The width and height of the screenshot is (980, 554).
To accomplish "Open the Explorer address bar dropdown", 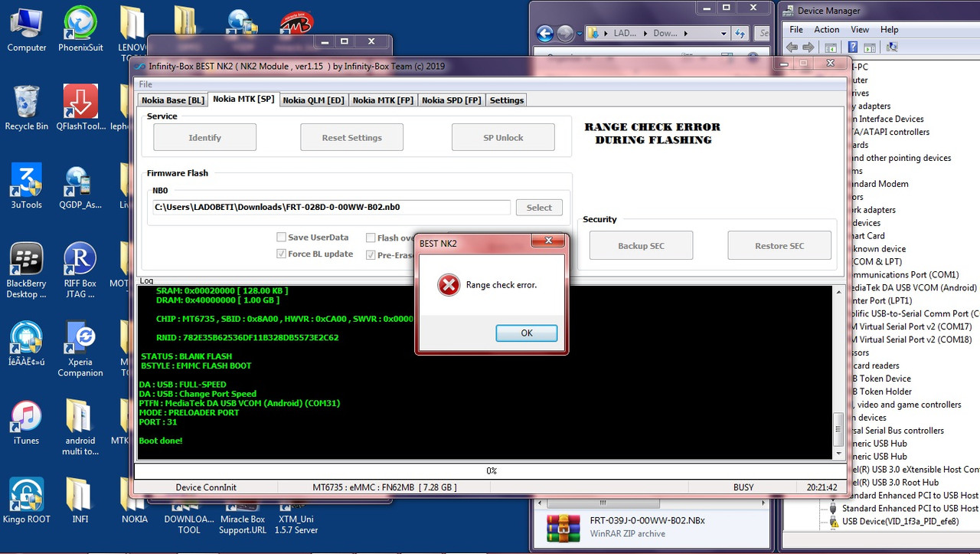I will coord(724,34).
